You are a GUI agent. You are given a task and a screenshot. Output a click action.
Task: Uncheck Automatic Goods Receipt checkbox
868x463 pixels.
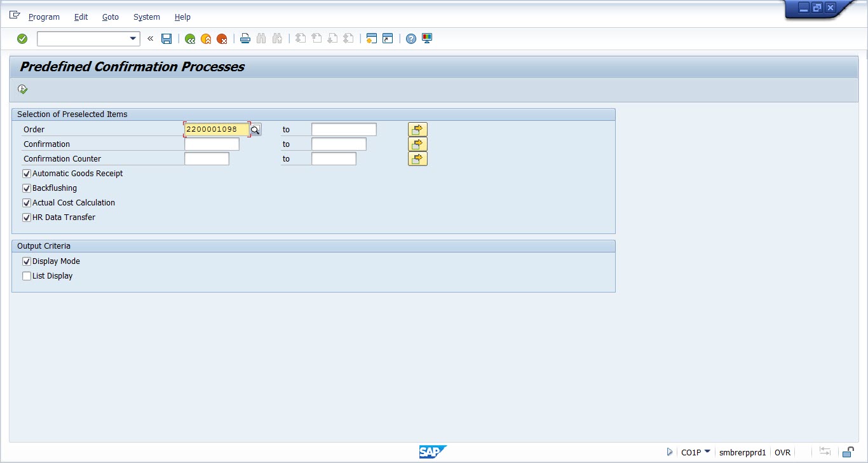(x=27, y=174)
